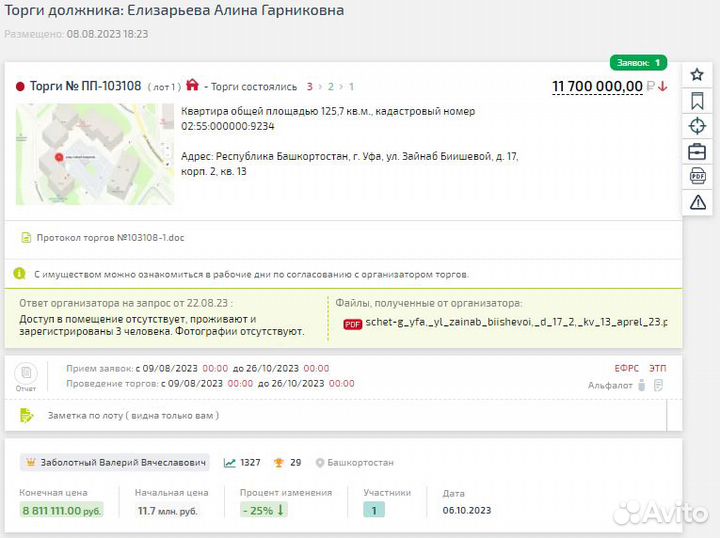This screenshot has width=720, height=538.
Task: Click the Башкортостан region label
Action: point(360,463)
